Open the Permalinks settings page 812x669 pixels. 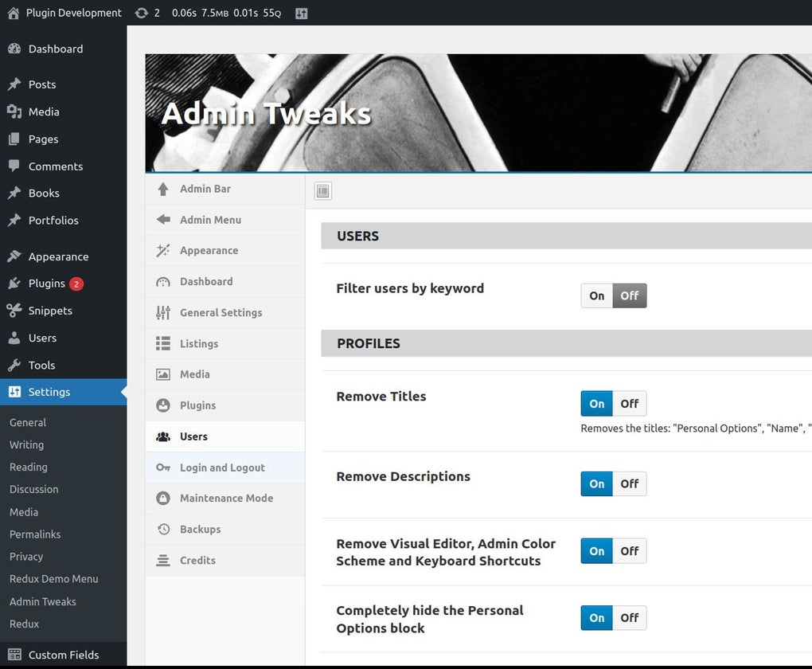coord(35,534)
